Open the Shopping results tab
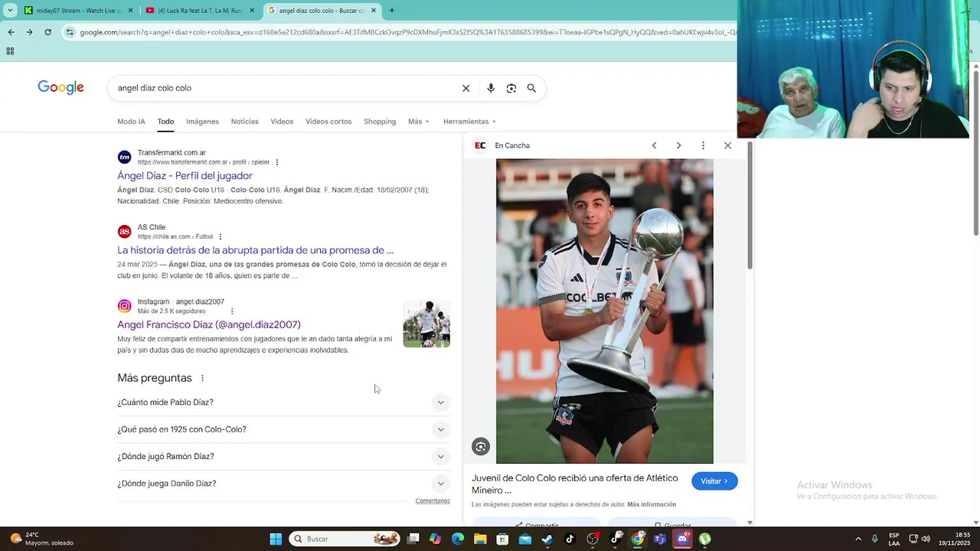This screenshot has width=980, height=551. tap(380, 122)
